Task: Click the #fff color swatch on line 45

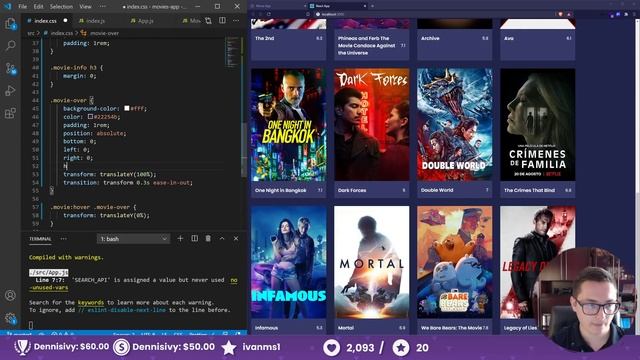Action: (x=127, y=108)
